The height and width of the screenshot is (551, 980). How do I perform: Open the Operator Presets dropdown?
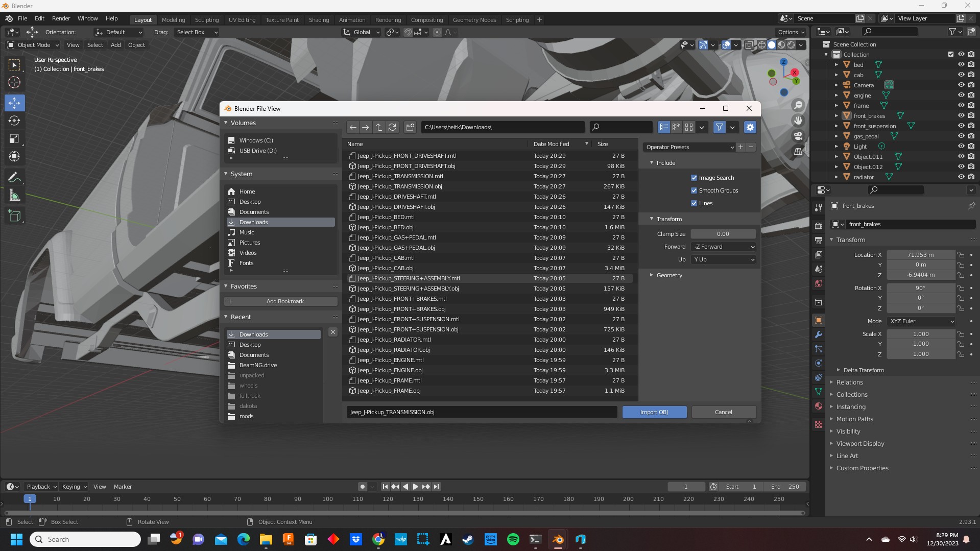point(689,147)
